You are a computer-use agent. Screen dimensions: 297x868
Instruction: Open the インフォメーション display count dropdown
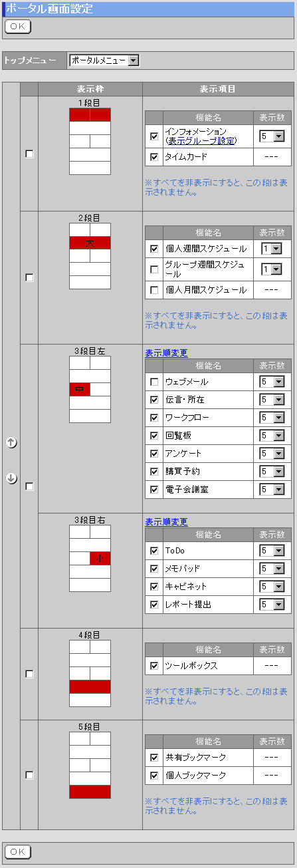[x=272, y=136]
